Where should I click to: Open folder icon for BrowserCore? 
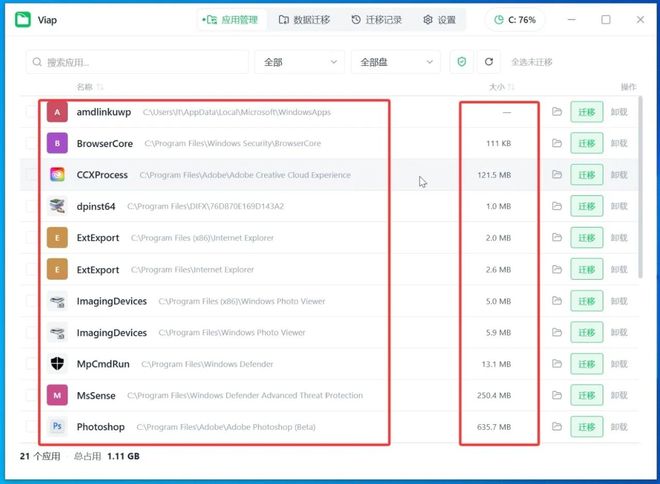pyautogui.click(x=557, y=144)
